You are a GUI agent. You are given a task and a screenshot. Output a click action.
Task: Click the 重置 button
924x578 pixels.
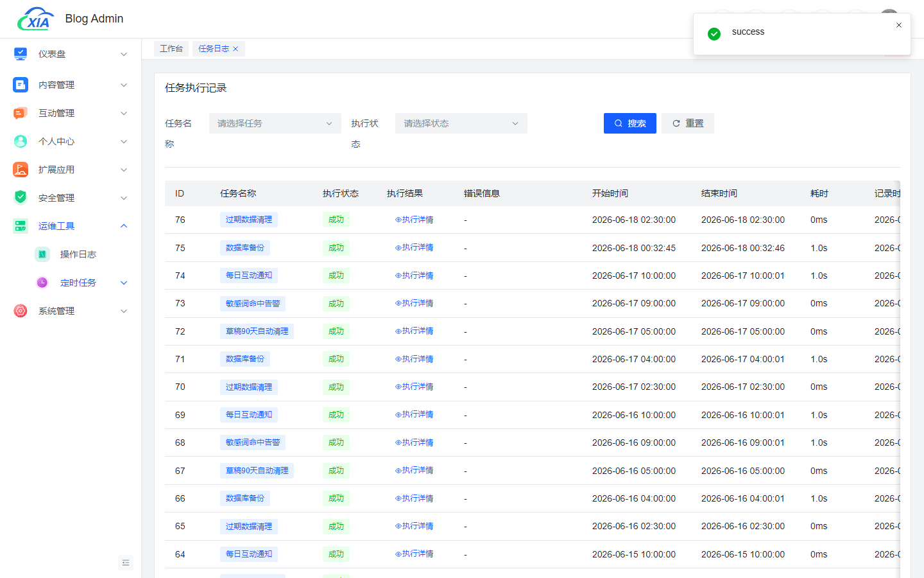point(688,123)
